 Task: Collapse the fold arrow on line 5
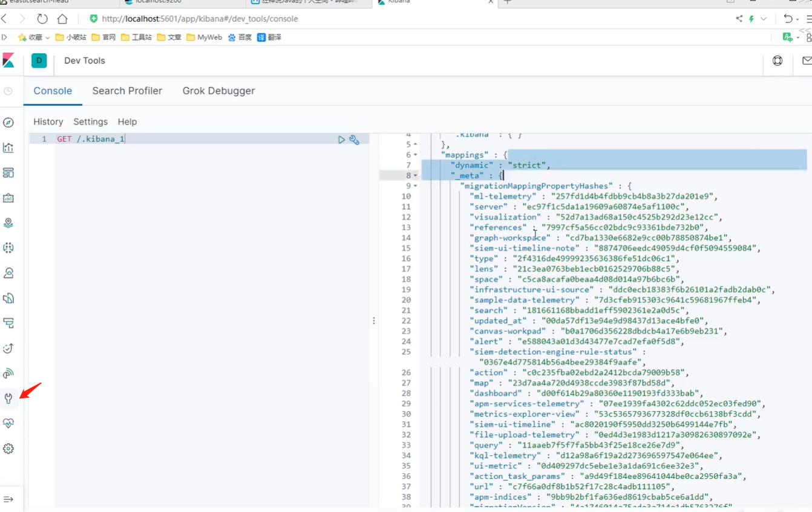pyautogui.click(x=415, y=144)
